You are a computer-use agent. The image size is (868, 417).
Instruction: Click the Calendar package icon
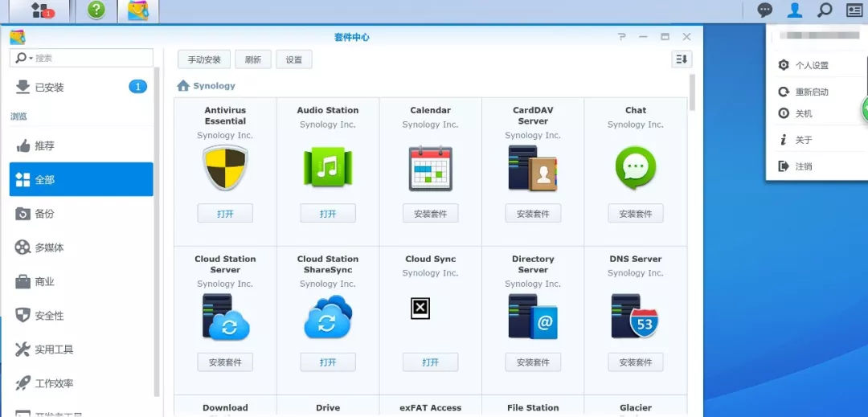tap(430, 168)
